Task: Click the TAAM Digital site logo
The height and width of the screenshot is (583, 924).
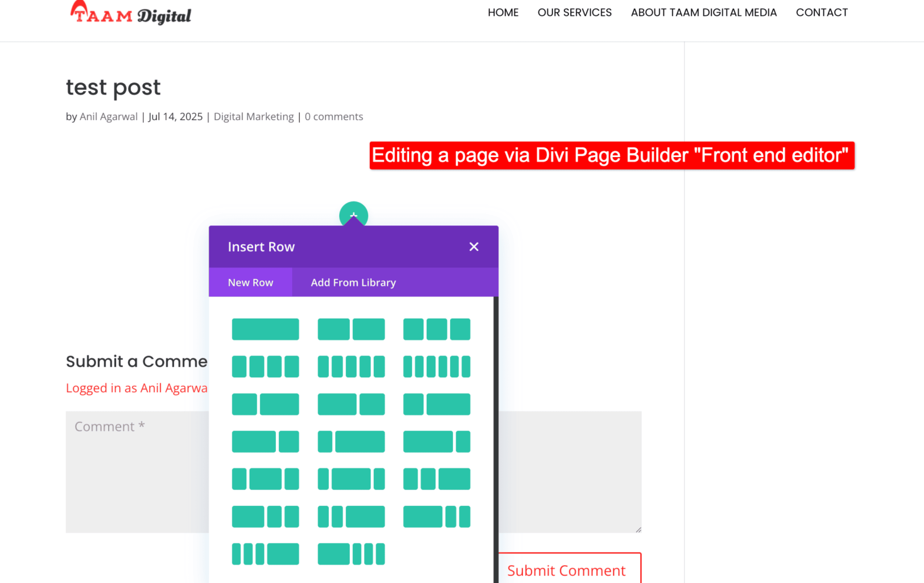Action: 131,14
